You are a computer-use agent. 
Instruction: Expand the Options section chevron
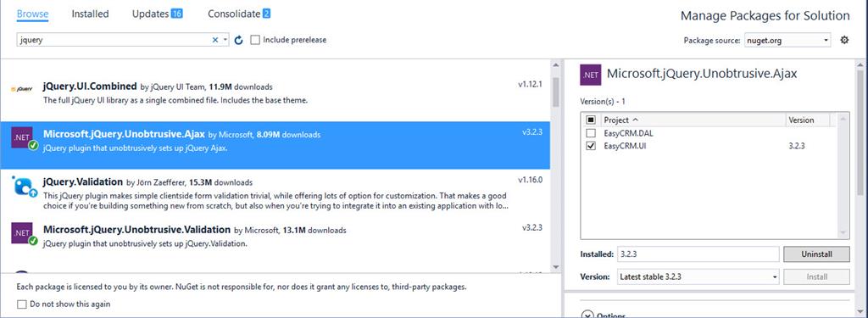[587, 315]
